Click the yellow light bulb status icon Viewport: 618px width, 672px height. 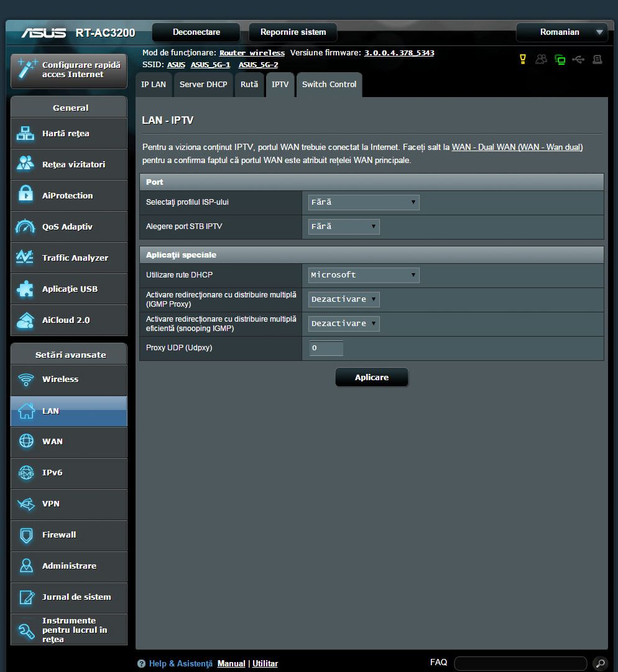pos(523,59)
